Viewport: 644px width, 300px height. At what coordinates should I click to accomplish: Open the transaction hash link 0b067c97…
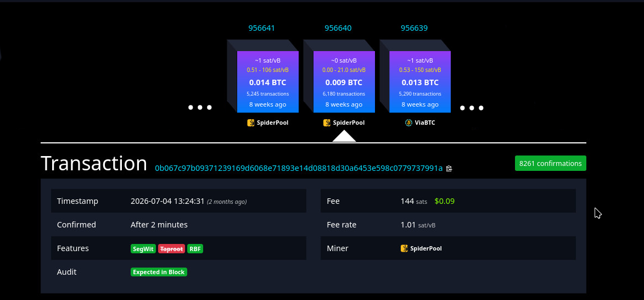pos(299,168)
